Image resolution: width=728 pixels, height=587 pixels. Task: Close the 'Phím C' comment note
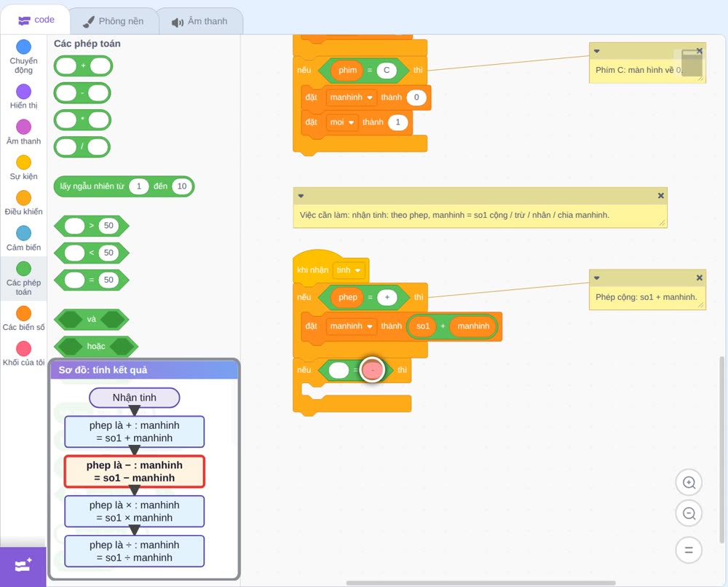click(699, 51)
